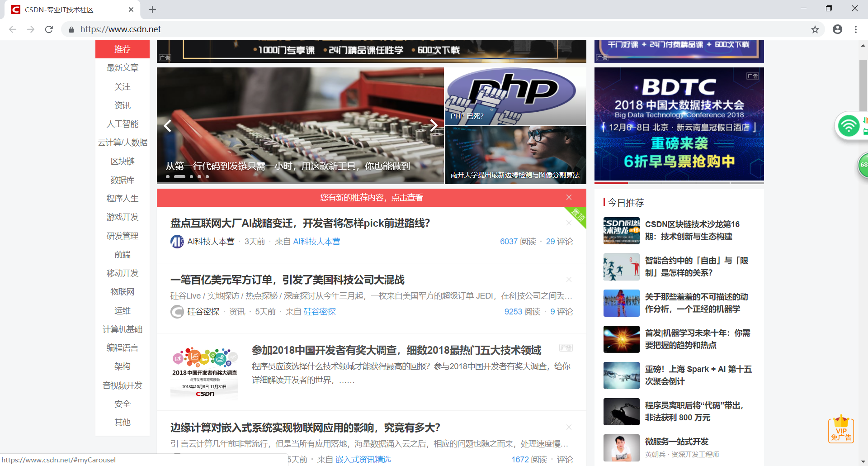Click the previous carousel arrow
This screenshot has width=868, height=466.
pyautogui.click(x=168, y=125)
